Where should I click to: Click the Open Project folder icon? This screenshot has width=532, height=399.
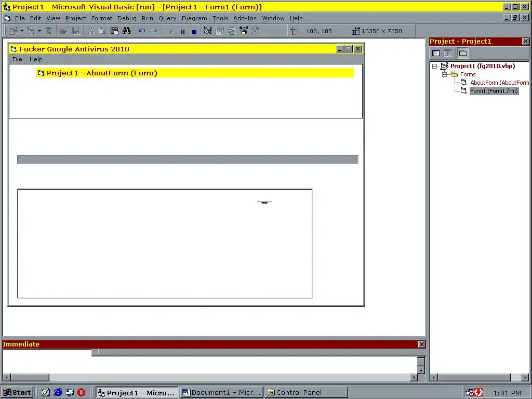63,31
